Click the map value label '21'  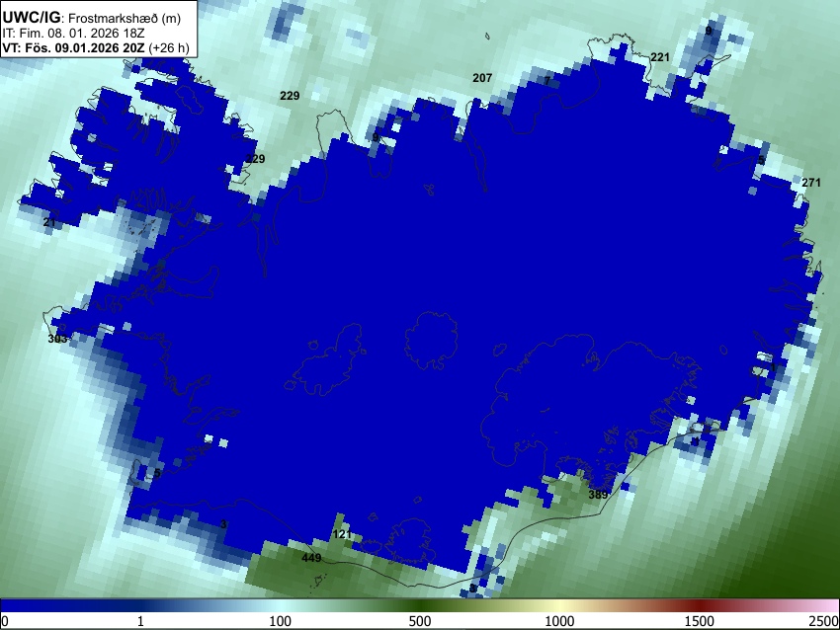click(49, 222)
